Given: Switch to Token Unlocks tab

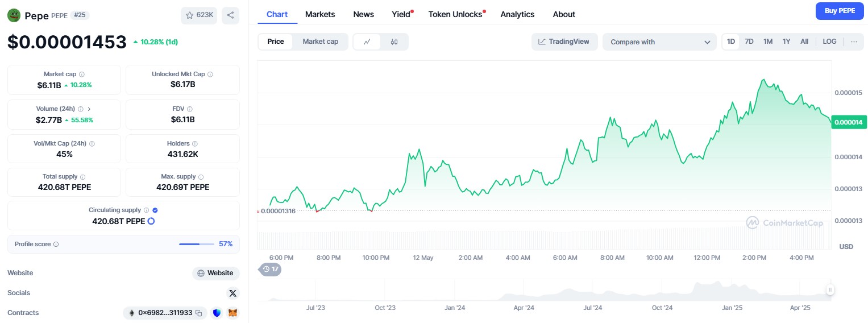Looking at the screenshot, I should [455, 14].
